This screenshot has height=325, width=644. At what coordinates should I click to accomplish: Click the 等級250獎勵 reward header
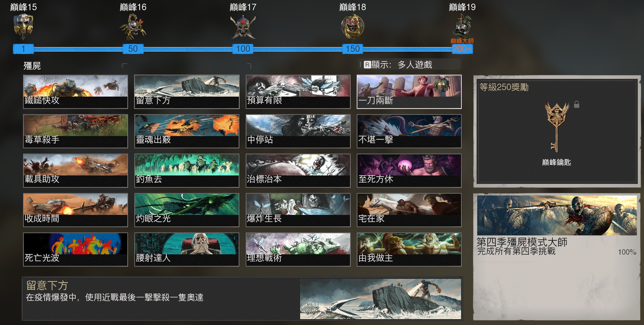(x=504, y=87)
